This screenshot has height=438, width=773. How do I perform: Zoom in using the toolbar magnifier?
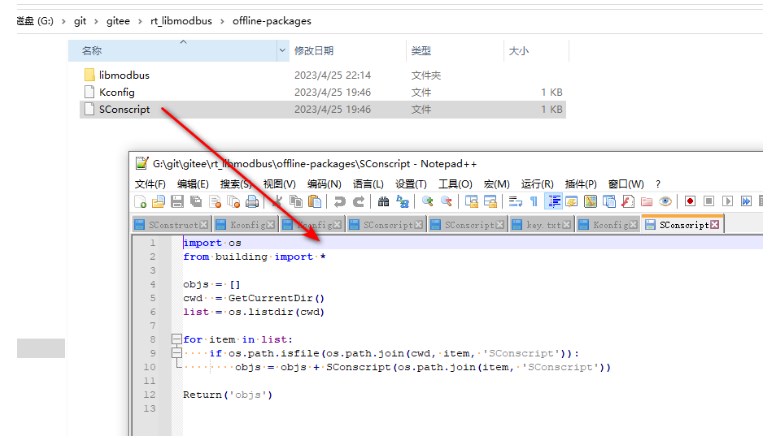tap(427, 202)
